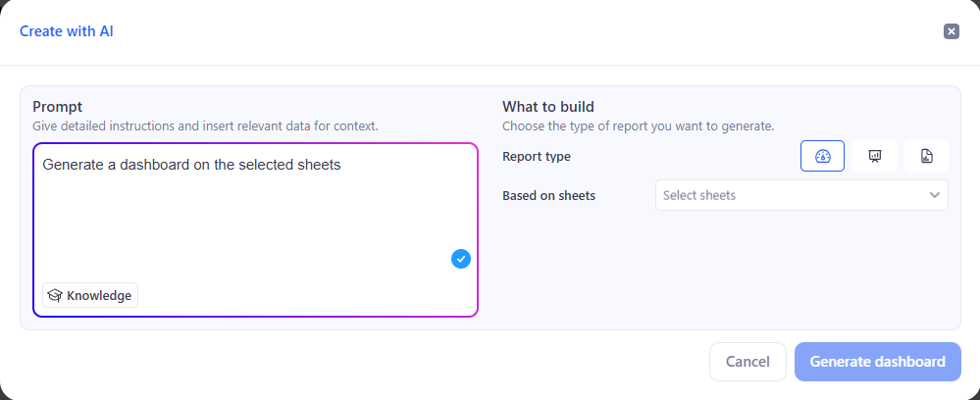Close the Create with AI dialog
Screen dimensions: 980x400
coord(951,31)
